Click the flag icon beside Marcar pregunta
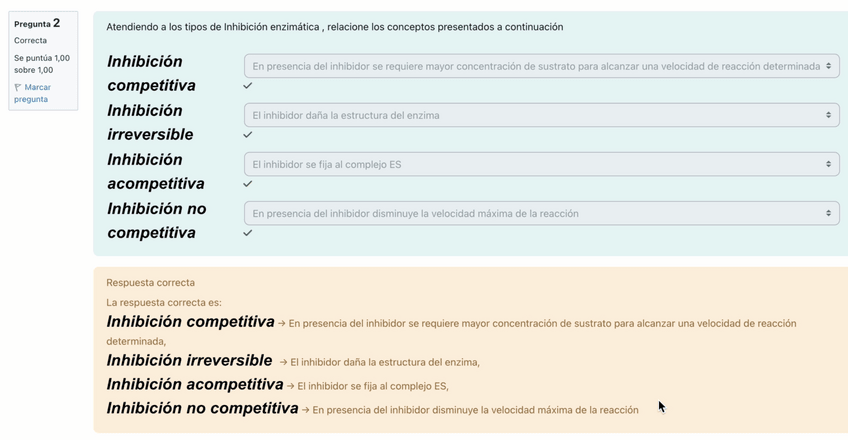Viewport: 848px width, 440px height. tap(18, 88)
